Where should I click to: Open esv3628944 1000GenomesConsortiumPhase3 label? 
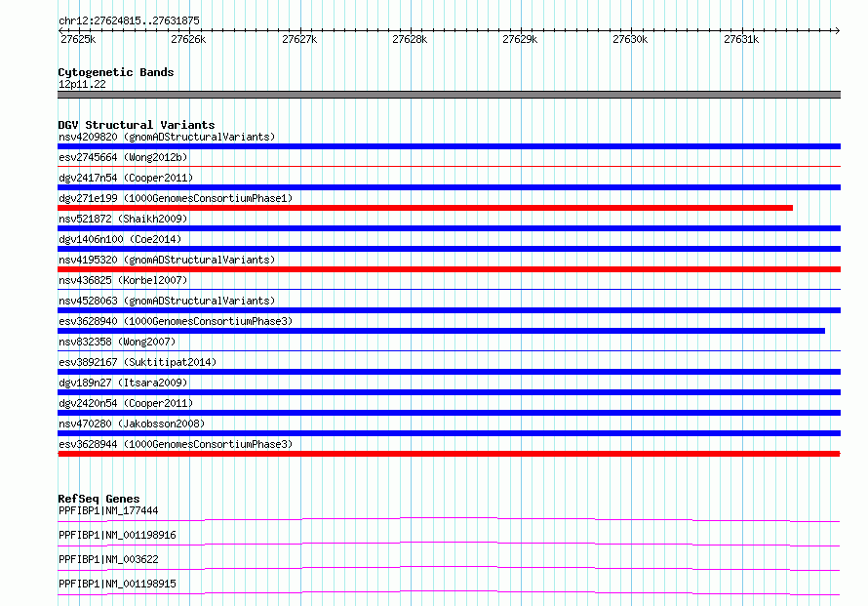pyautogui.click(x=176, y=444)
